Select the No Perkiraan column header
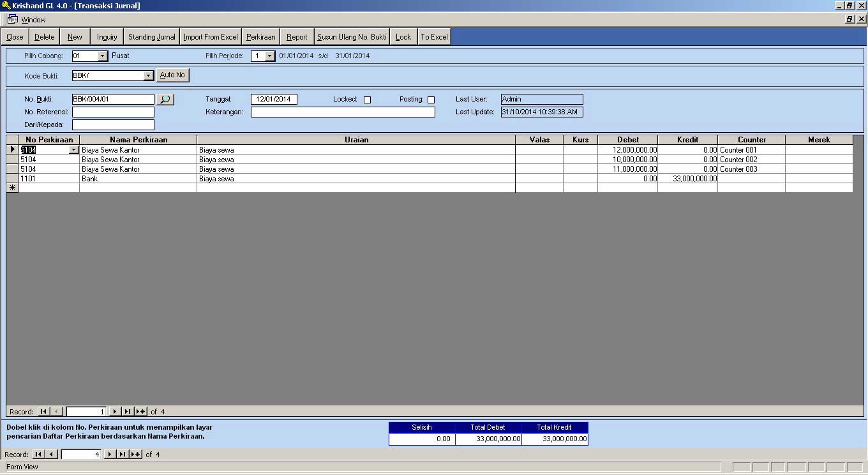Viewport: 868px width, 475px height. click(x=49, y=140)
